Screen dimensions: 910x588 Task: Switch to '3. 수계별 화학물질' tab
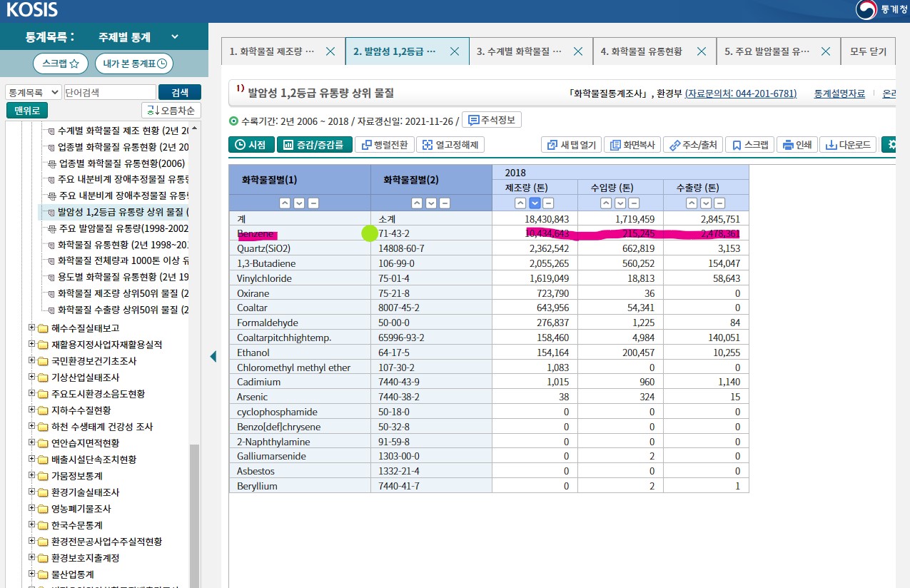(519, 51)
